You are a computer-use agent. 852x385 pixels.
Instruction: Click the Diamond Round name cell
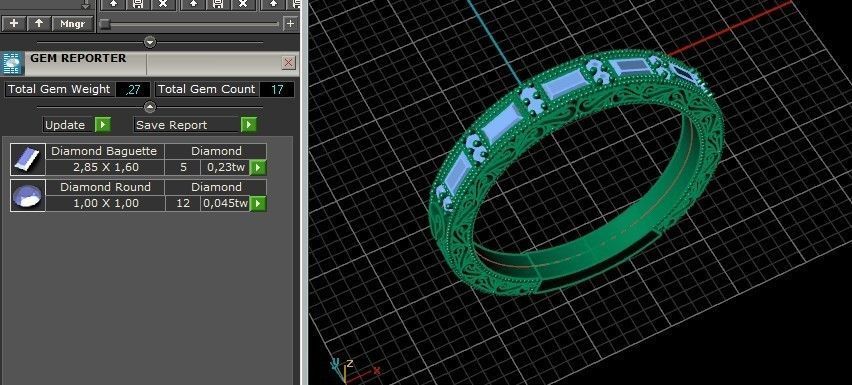coord(105,187)
